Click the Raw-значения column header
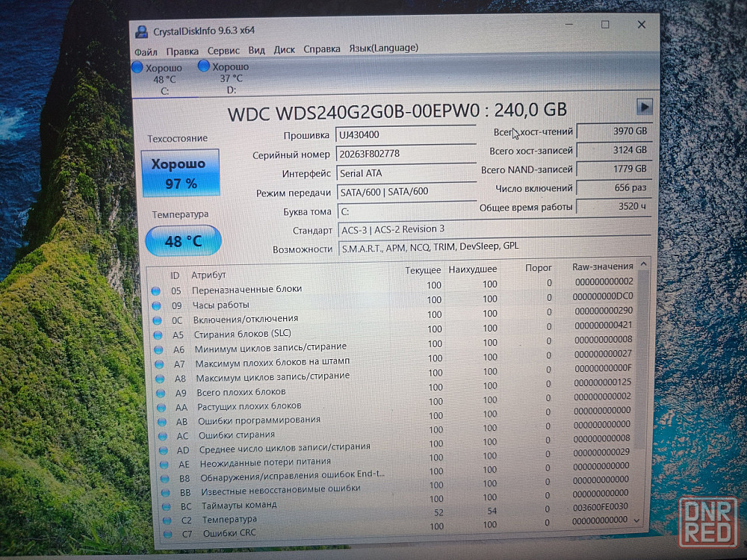 click(603, 267)
